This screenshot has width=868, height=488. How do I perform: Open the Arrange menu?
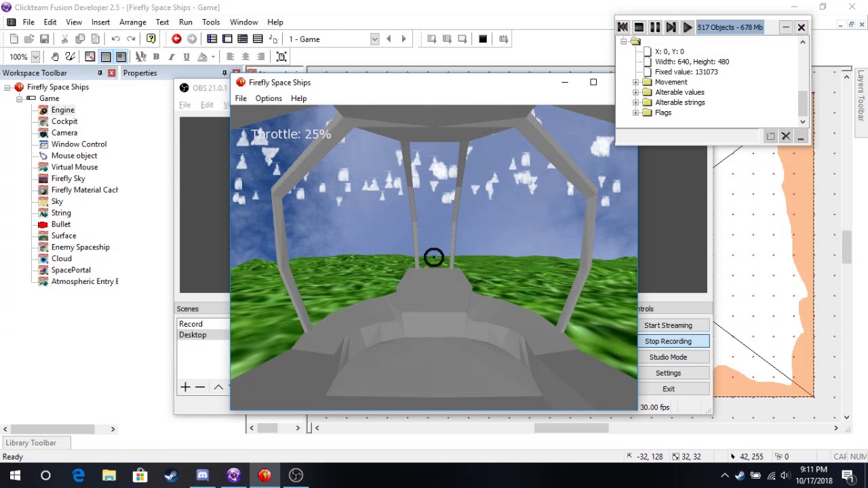click(133, 22)
